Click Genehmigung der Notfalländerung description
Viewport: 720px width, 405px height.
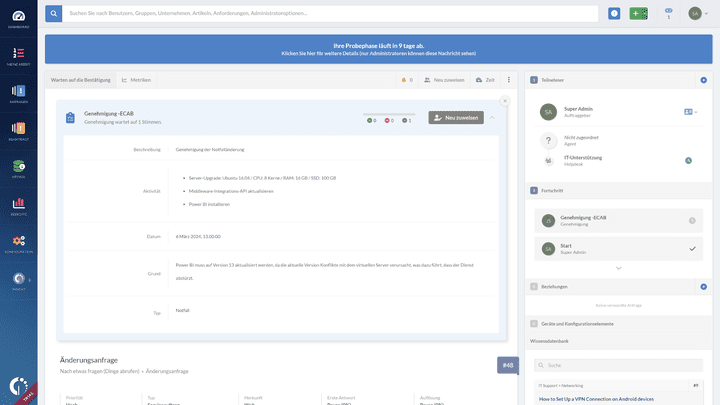pyautogui.click(x=210, y=150)
